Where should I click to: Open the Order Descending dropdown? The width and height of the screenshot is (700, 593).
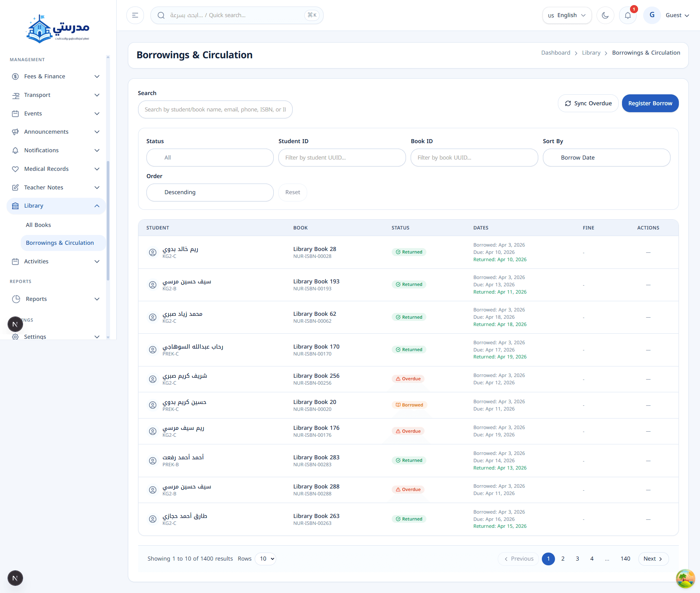point(210,192)
